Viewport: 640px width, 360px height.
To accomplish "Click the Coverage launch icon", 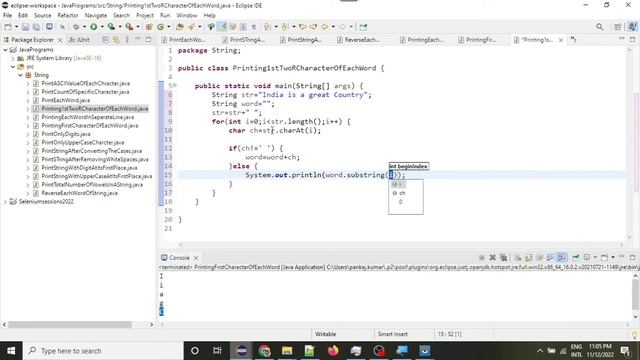I will (x=111, y=27).
